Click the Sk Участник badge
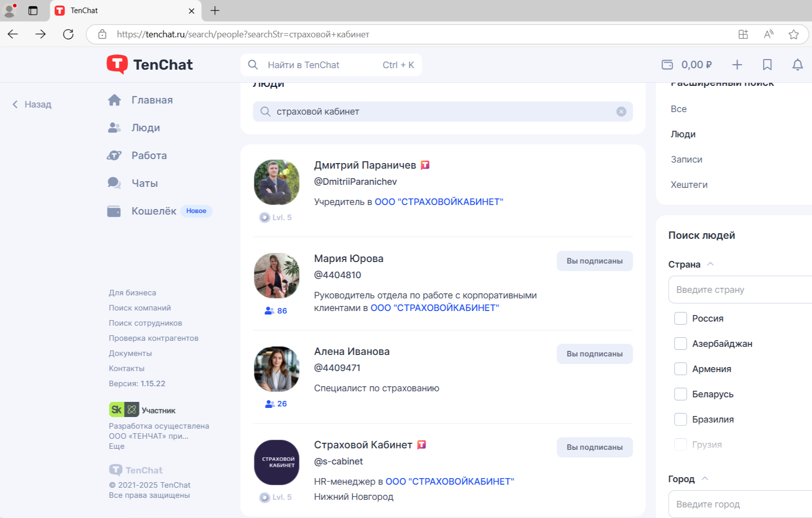The height and width of the screenshot is (518, 812). coord(142,409)
